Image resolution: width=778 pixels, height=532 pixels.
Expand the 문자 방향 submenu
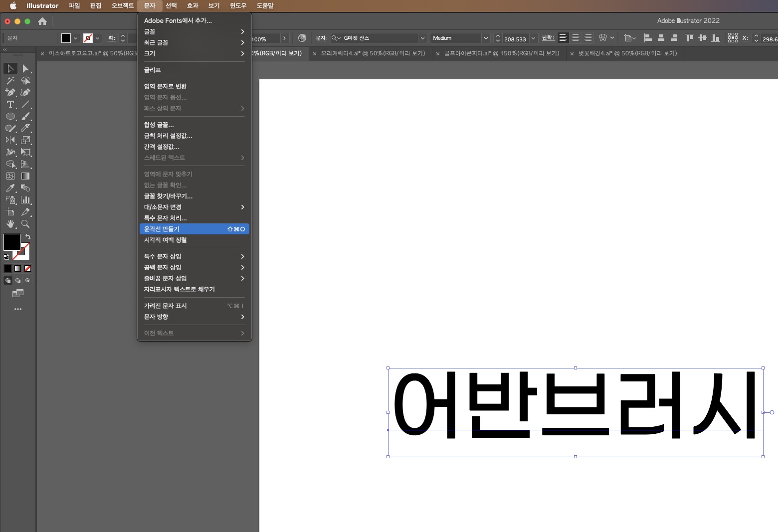pyautogui.click(x=194, y=317)
